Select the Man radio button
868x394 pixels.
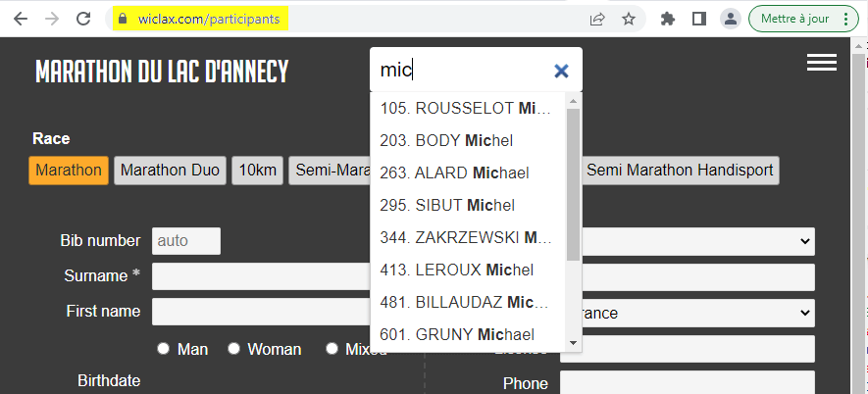pyautogui.click(x=164, y=349)
